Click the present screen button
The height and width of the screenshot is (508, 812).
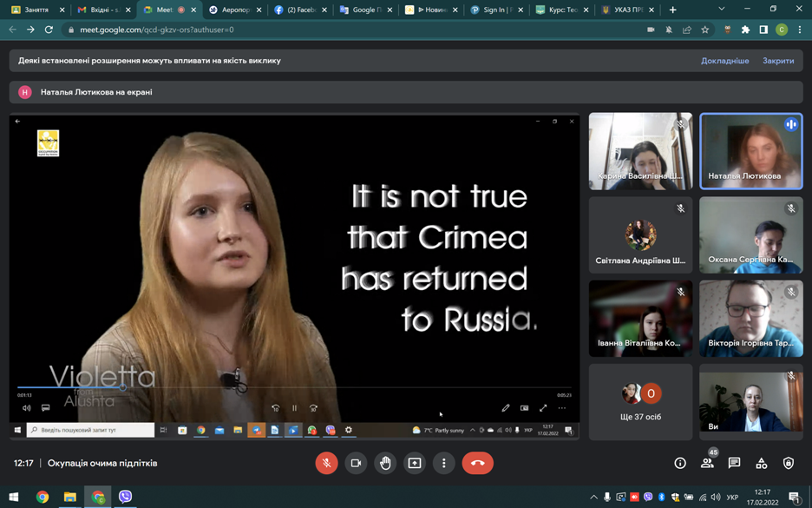click(x=415, y=463)
